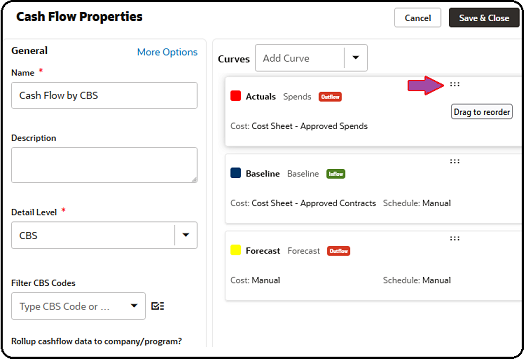
Task: Select the Baseline curve name
Action: click(x=263, y=174)
